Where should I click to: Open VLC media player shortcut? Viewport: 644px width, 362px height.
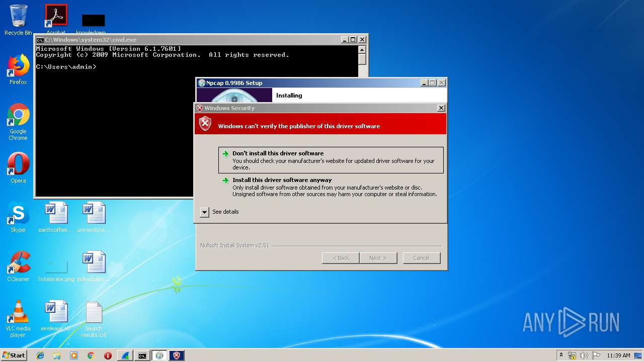pyautogui.click(x=18, y=319)
